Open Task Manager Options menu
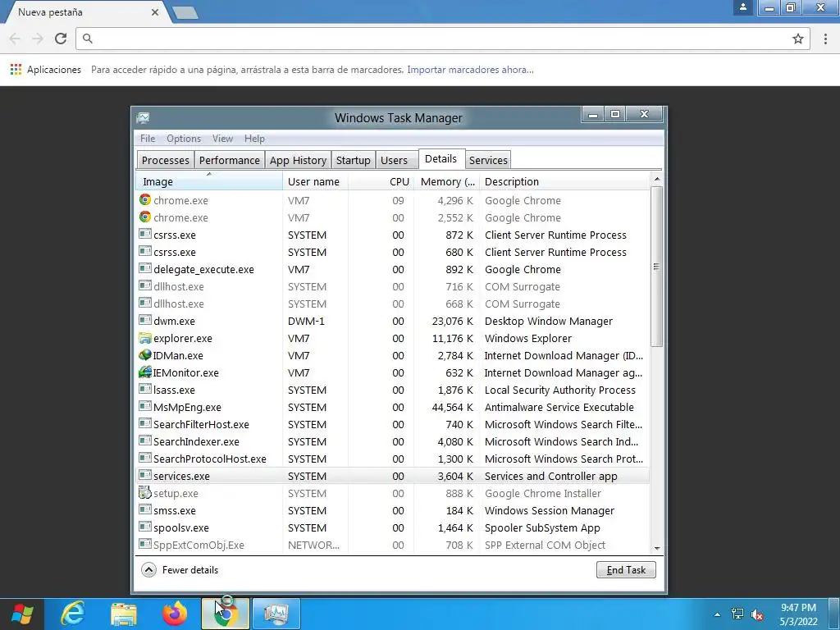Image resolution: width=840 pixels, height=630 pixels. [184, 138]
